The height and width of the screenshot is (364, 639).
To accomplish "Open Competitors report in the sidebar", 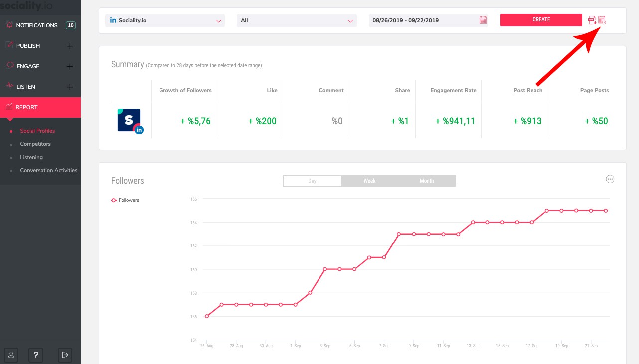I will 35,144.
